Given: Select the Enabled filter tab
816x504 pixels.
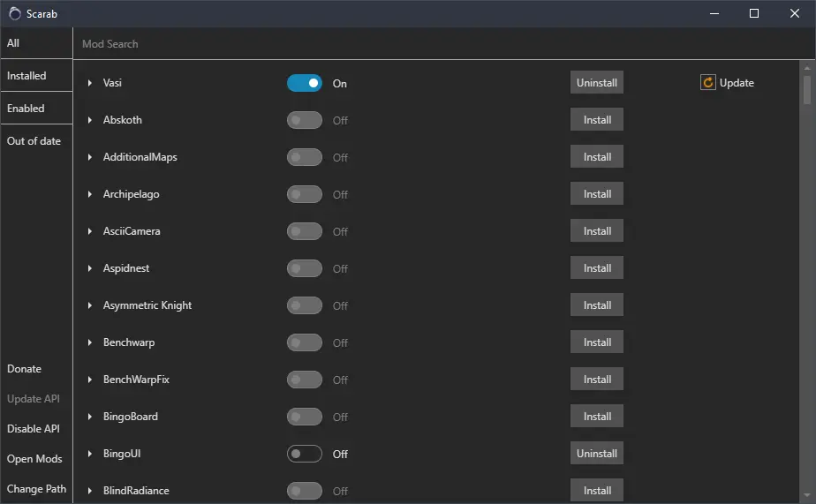Looking at the screenshot, I should pyautogui.click(x=35, y=109).
